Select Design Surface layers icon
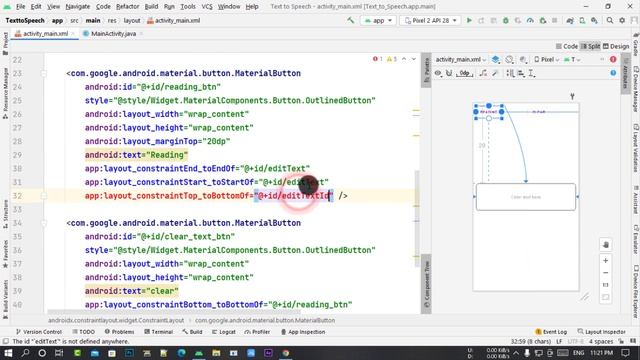Screen dimensions: 640x360 point(496,60)
